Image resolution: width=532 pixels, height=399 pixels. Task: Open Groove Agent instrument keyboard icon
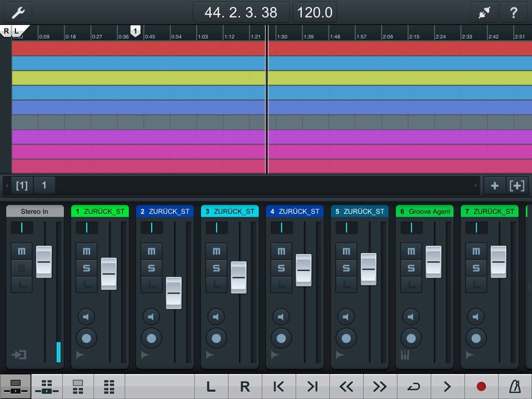pyautogui.click(x=405, y=355)
